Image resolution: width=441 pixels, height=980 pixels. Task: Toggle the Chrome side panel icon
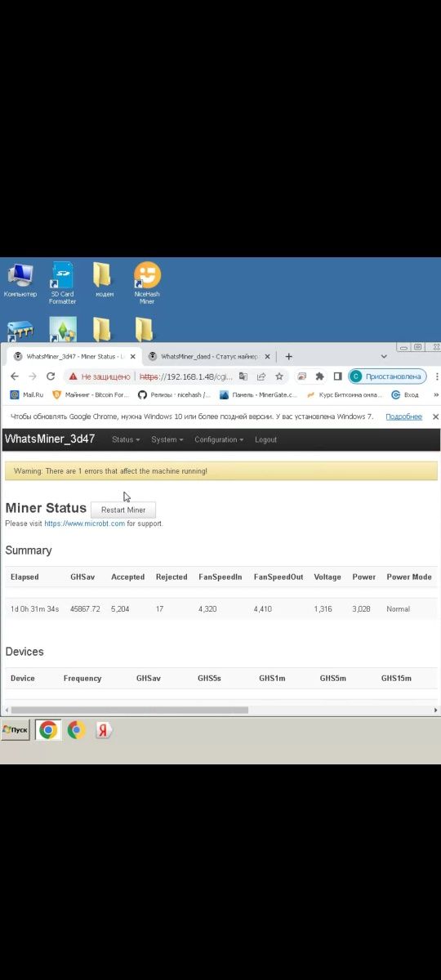337,376
